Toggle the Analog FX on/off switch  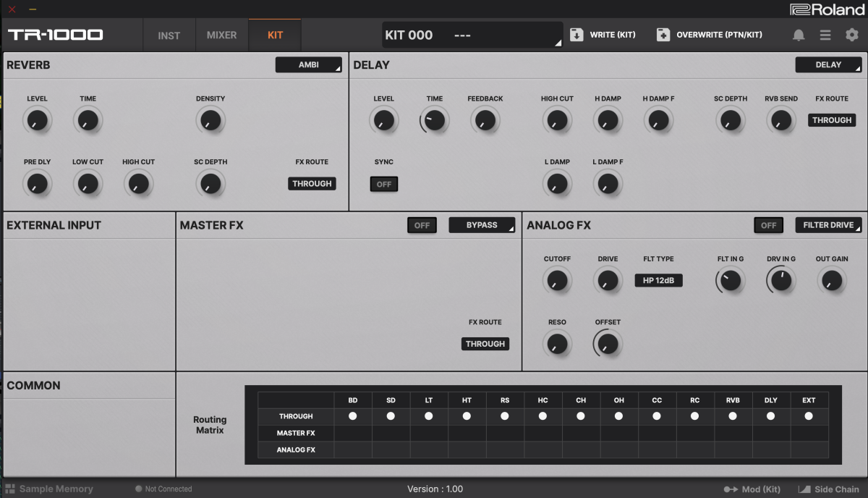pyautogui.click(x=768, y=225)
